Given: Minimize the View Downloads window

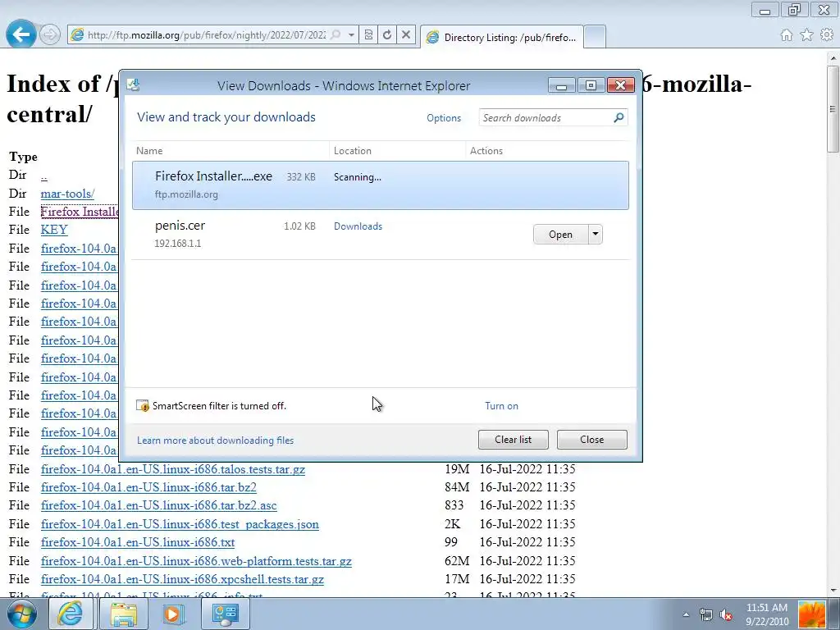Looking at the screenshot, I should point(561,85).
